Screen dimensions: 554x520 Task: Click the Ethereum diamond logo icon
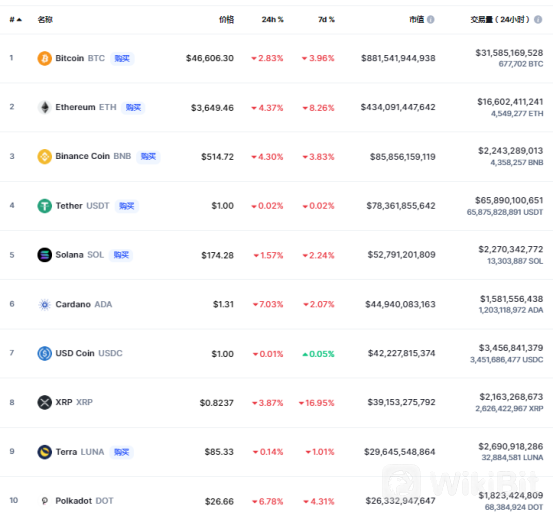(x=45, y=107)
